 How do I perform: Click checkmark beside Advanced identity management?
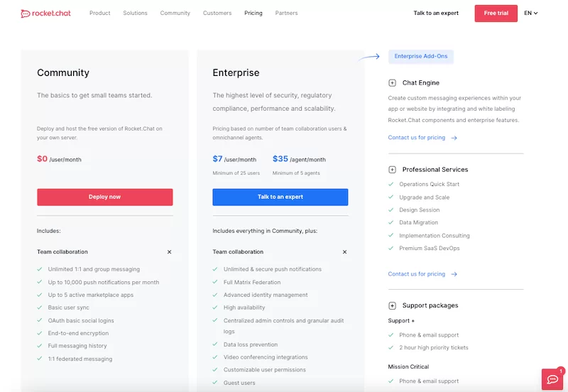(x=215, y=295)
